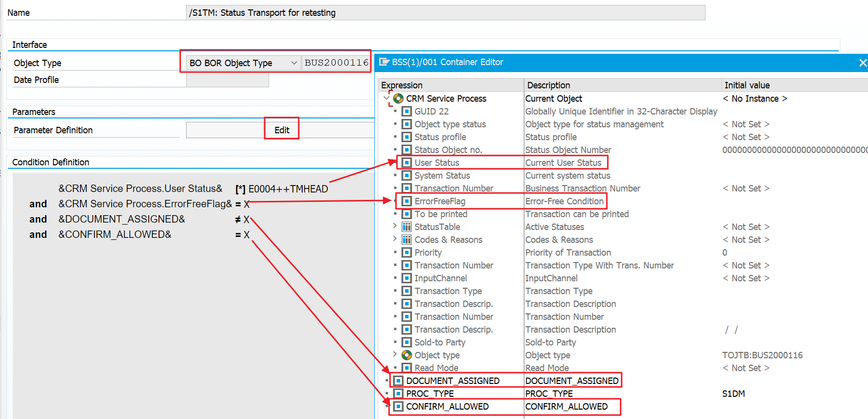868x419 pixels.
Task: Click the Date Profile input field
Action: 227,80
